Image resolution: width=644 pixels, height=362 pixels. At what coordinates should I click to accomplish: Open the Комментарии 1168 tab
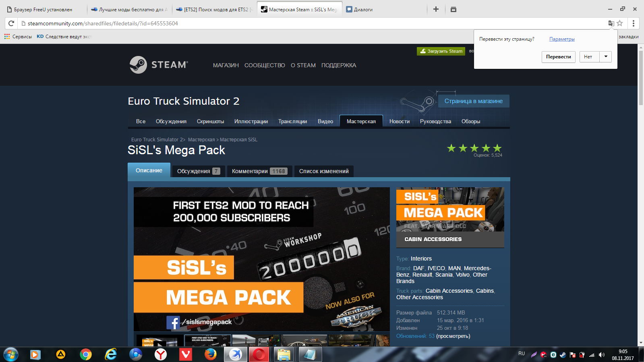(x=259, y=171)
